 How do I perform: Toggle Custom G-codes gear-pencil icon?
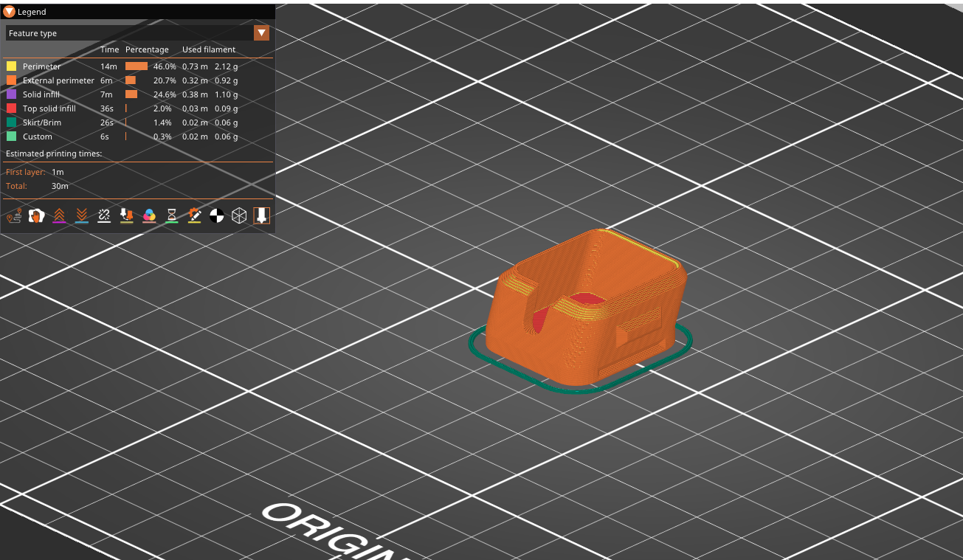(194, 215)
